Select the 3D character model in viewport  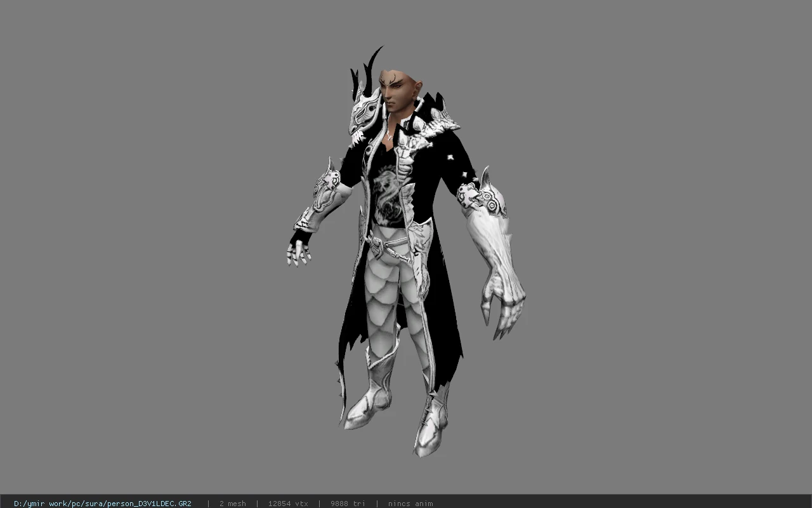click(x=405, y=251)
